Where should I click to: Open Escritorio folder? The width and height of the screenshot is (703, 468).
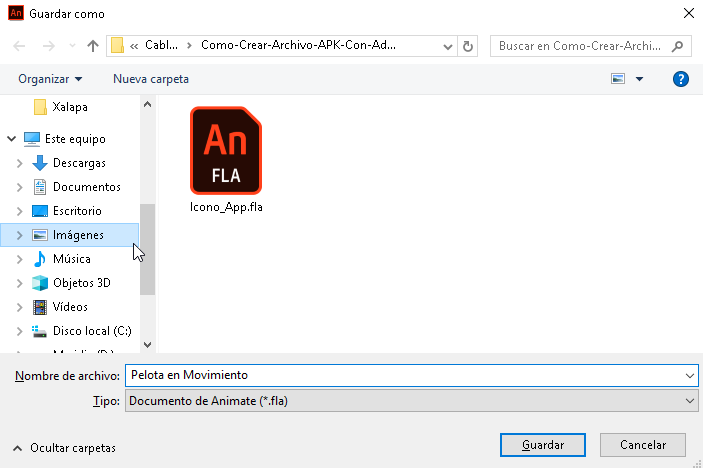(x=77, y=211)
